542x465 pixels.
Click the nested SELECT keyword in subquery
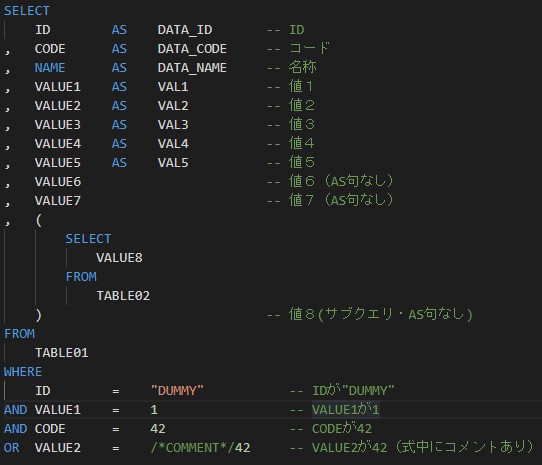tap(88, 239)
